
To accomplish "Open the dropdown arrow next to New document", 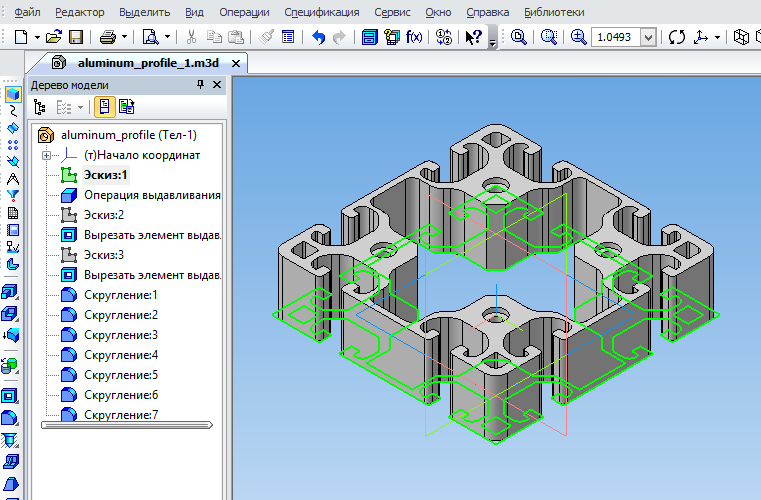I will (37, 37).
